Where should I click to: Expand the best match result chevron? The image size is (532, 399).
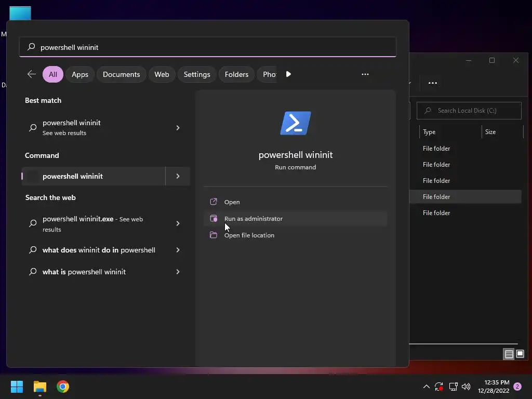[178, 128]
